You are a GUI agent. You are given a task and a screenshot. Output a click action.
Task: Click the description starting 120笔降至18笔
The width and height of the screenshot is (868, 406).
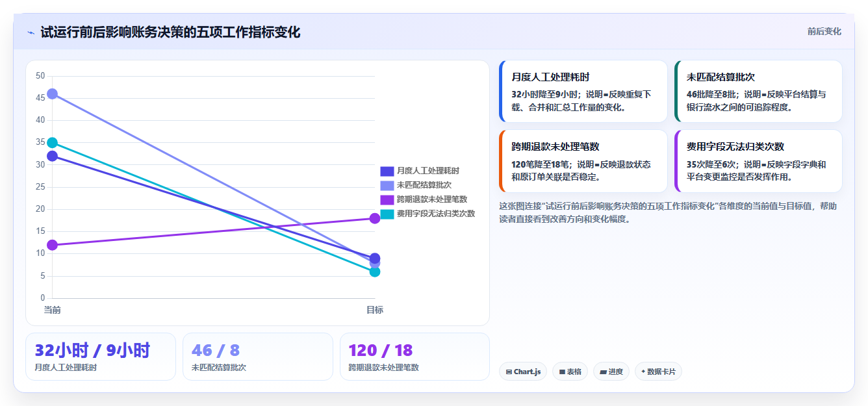(582, 170)
